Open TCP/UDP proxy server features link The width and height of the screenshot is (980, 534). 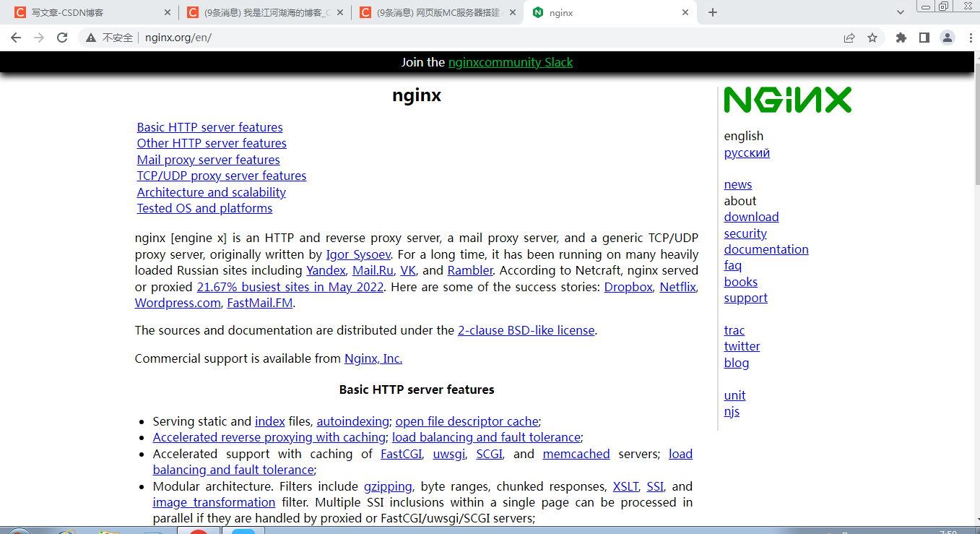pos(222,176)
